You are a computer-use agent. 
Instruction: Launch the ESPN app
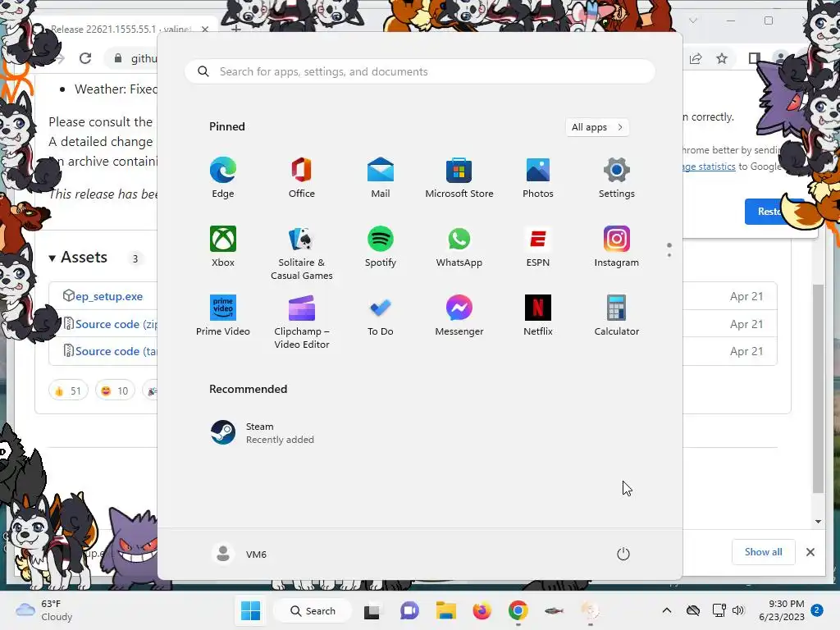538,246
